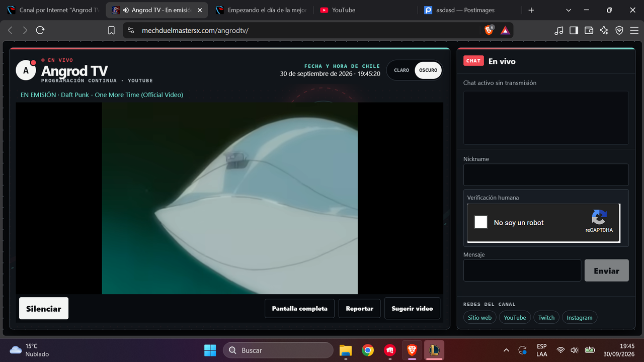The image size is (644, 362).
Task: Open the Leo AI sparkle icon
Action: 604,30
